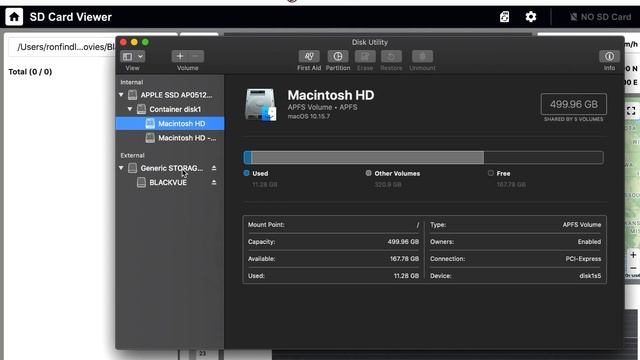Select Container disk1 in sidebar

click(170, 109)
